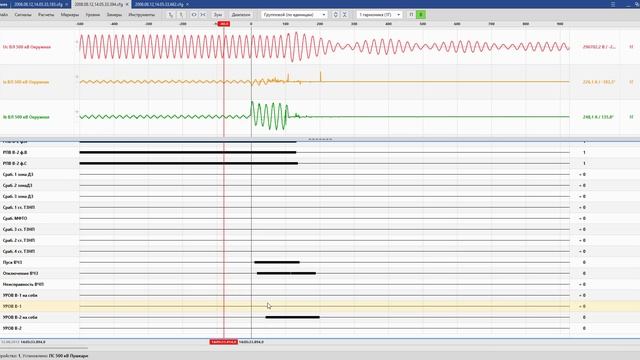This screenshot has height=360, width=640.
Task: Select orange Ia ВЛ 500 кВ signal label
Action: pyautogui.click(x=26, y=82)
